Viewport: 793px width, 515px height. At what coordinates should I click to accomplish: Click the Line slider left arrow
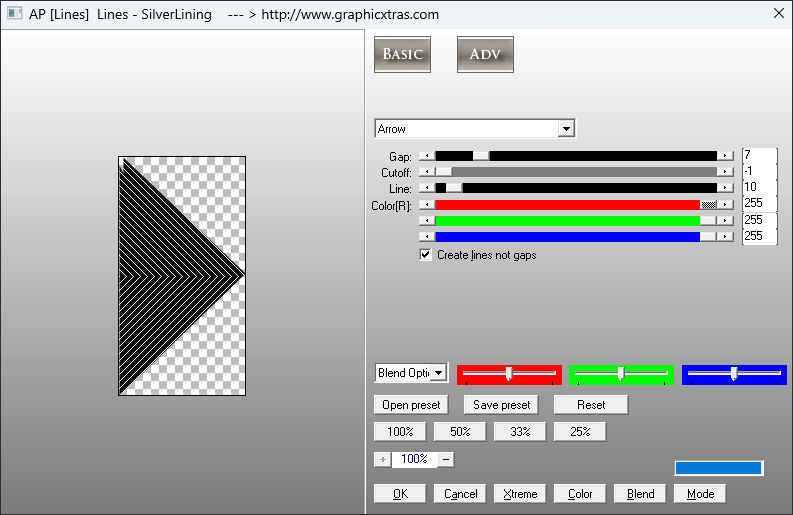pos(427,188)
